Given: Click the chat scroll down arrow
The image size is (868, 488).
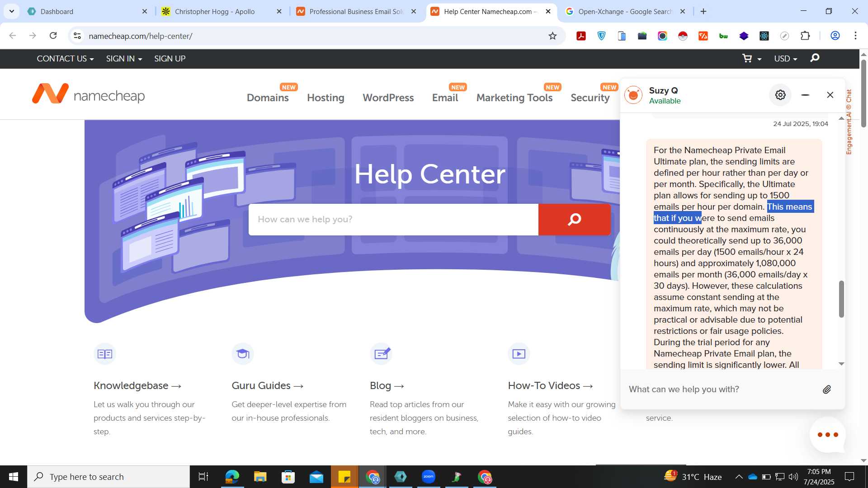Looking at the screenshot, I should click(841, 364).
